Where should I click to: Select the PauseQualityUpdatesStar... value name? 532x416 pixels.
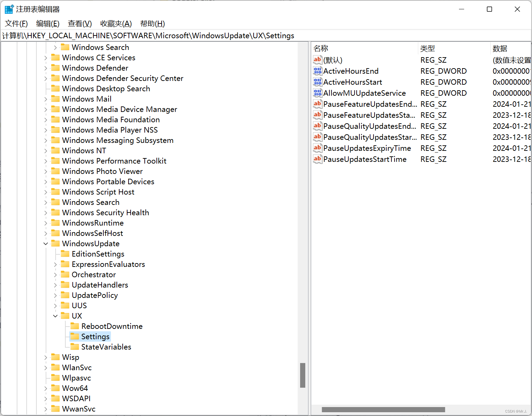370,137
